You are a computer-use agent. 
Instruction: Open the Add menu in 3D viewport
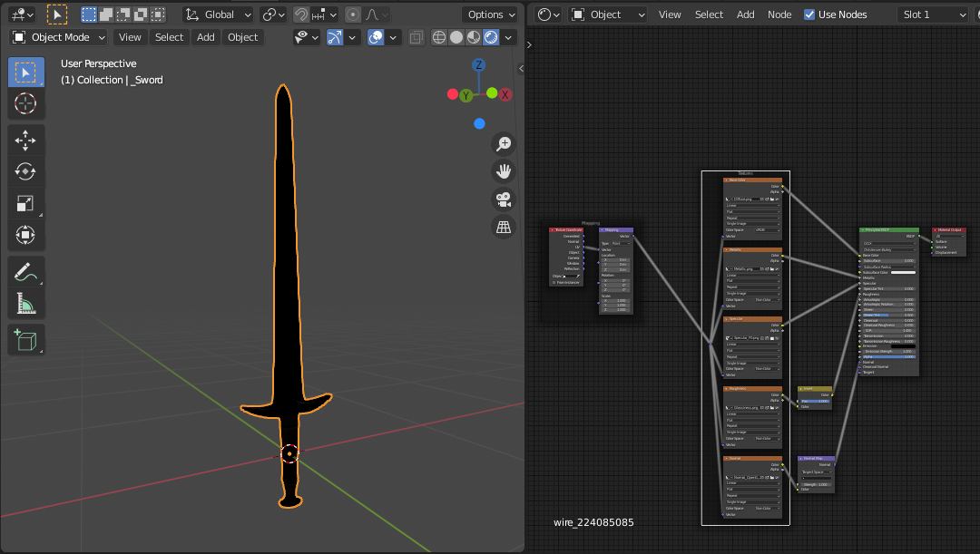206,37
